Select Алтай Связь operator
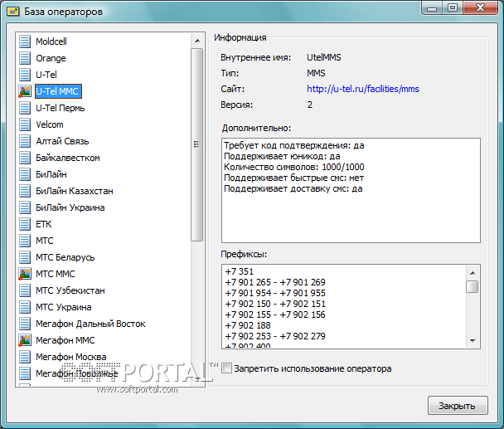504x429 pixels. coord(62,141)
